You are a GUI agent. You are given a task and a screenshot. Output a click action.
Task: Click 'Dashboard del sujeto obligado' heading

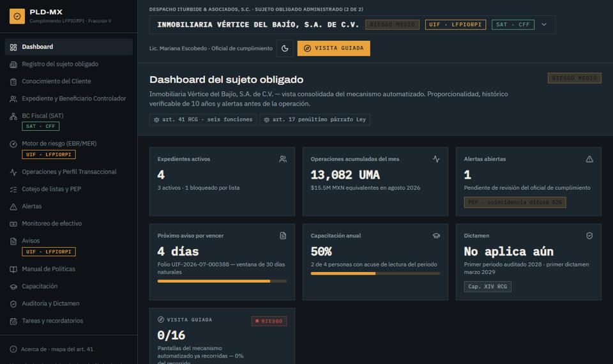pyautogui.click(x=226, y=80)
